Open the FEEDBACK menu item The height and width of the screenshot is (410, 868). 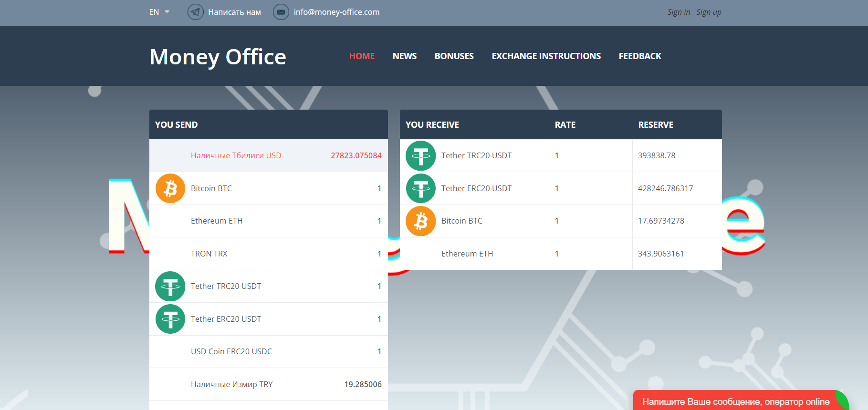coord(639,56)
